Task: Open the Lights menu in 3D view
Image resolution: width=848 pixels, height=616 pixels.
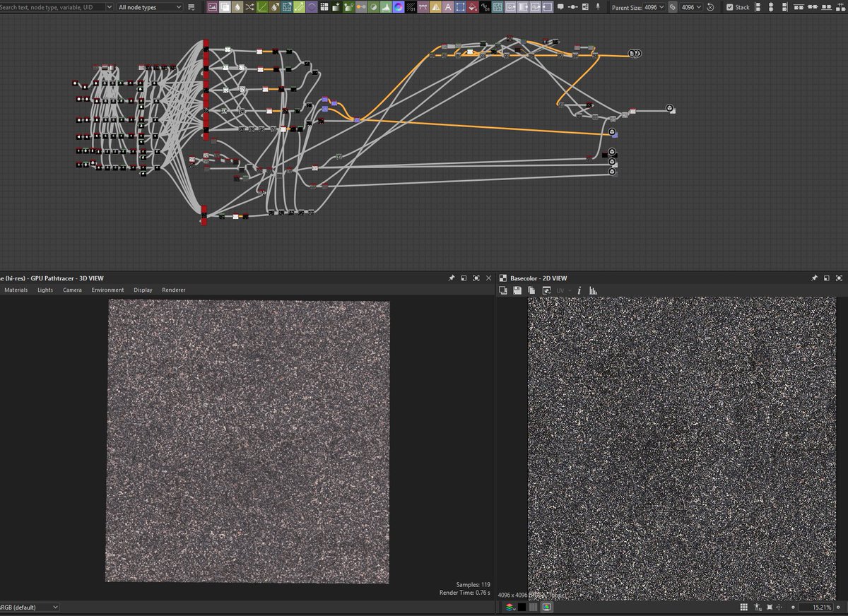Action: [45, 290]
